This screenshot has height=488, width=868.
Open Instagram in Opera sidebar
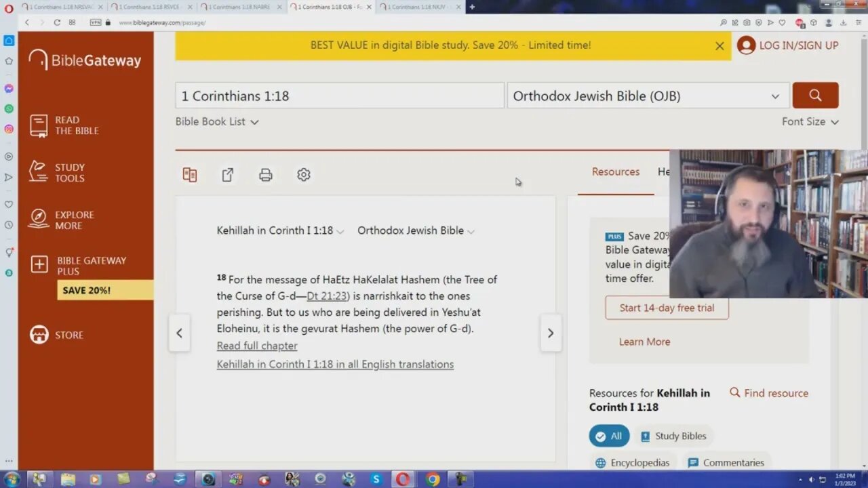[x=9, y=129]
